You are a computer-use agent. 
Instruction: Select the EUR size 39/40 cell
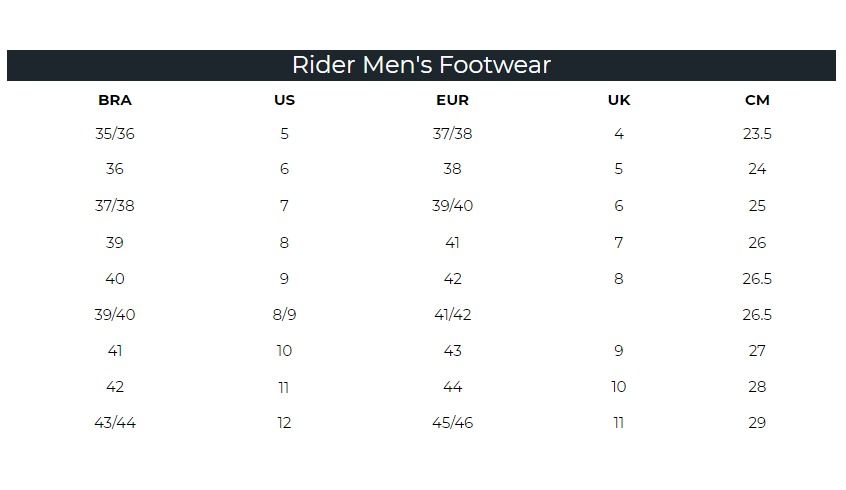(452, 206)
